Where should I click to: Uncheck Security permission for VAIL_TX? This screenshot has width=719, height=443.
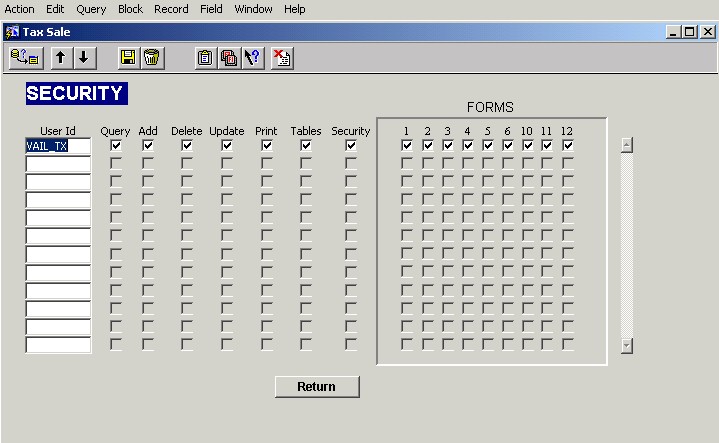click(x=351, y=146)
